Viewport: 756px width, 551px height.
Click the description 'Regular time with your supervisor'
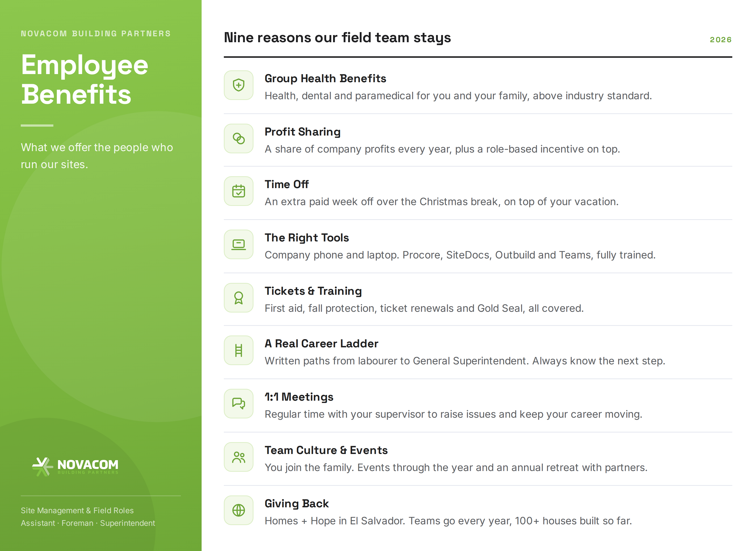click(x=454, y=414)
